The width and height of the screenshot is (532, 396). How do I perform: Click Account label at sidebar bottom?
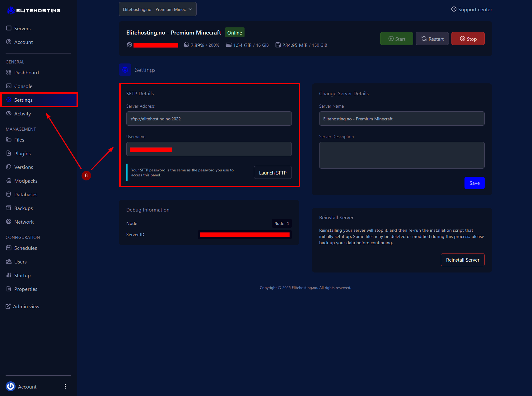click(x=27, y=387)
